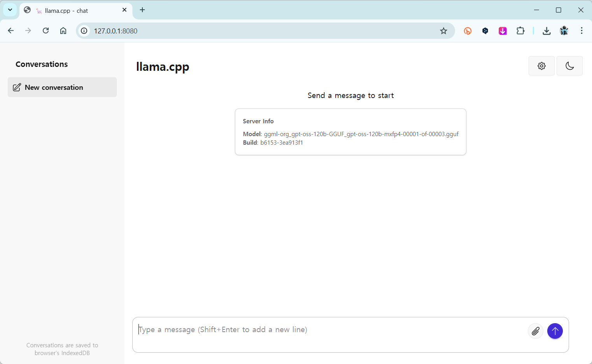Open the browser home page
592x364 pixels.
(63, 31)
